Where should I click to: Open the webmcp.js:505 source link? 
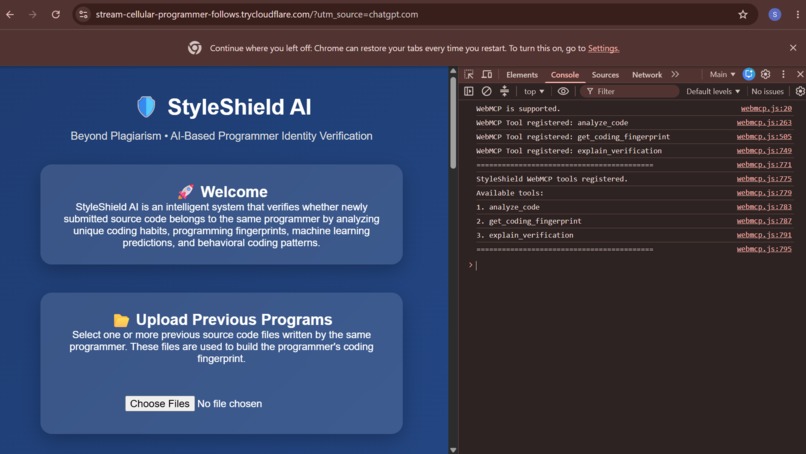tap(764, 137)
